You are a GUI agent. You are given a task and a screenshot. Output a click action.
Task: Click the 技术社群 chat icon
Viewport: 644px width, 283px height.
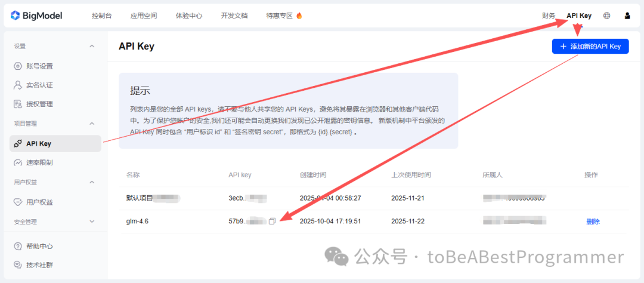[18, 265]
